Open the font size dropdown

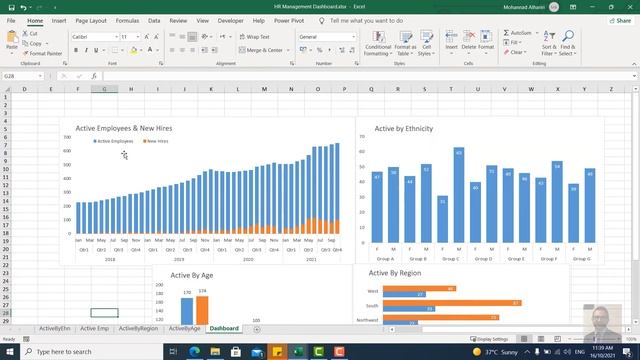(x=138, y=37)
